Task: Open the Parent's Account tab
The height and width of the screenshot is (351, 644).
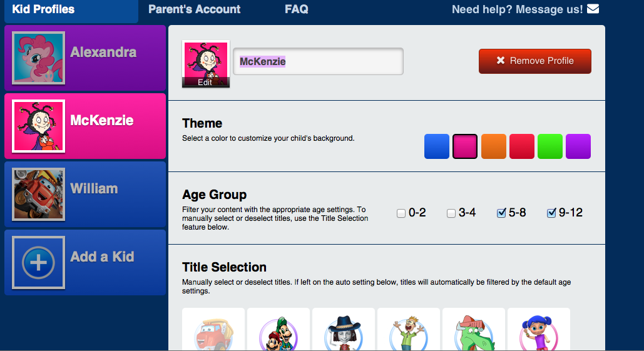Action: tap(194, 9)
